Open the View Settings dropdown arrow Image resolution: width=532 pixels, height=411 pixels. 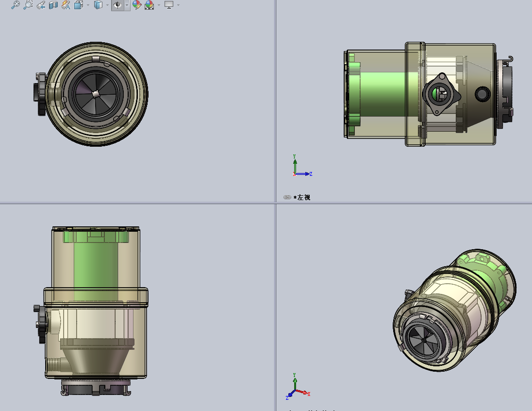[x=179, y=6]
